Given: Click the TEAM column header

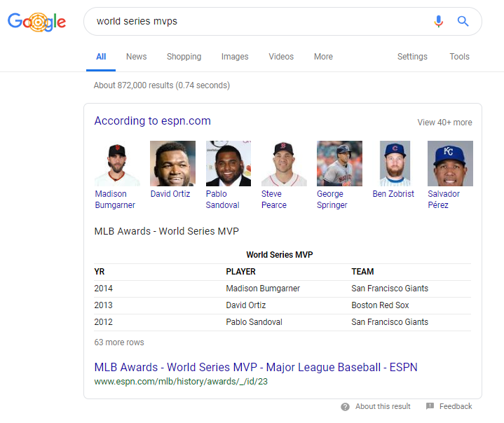Looking at the screenshot, I should coord(362,272).
